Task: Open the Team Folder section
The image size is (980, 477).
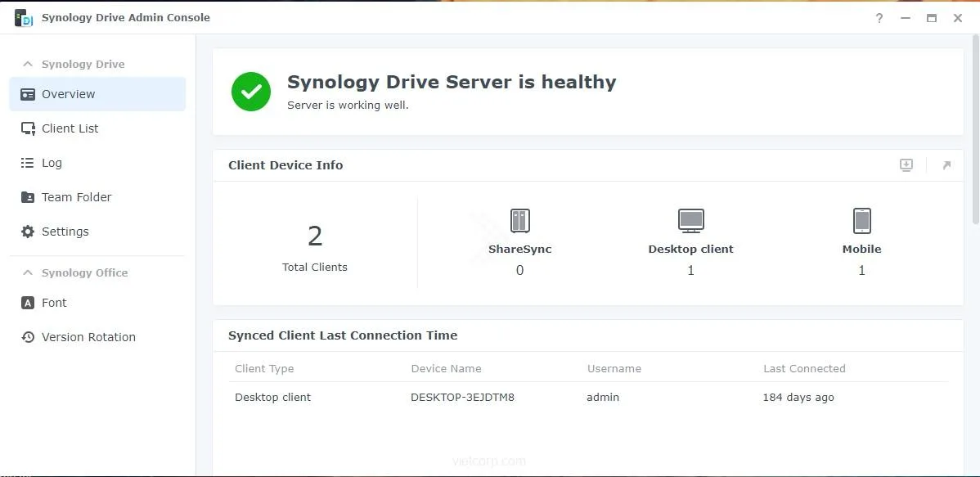Action: click(76, 197)
